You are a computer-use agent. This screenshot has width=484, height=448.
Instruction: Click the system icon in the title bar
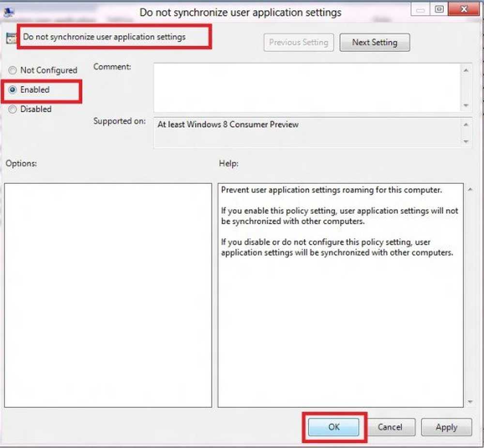[x=8, y=13]
